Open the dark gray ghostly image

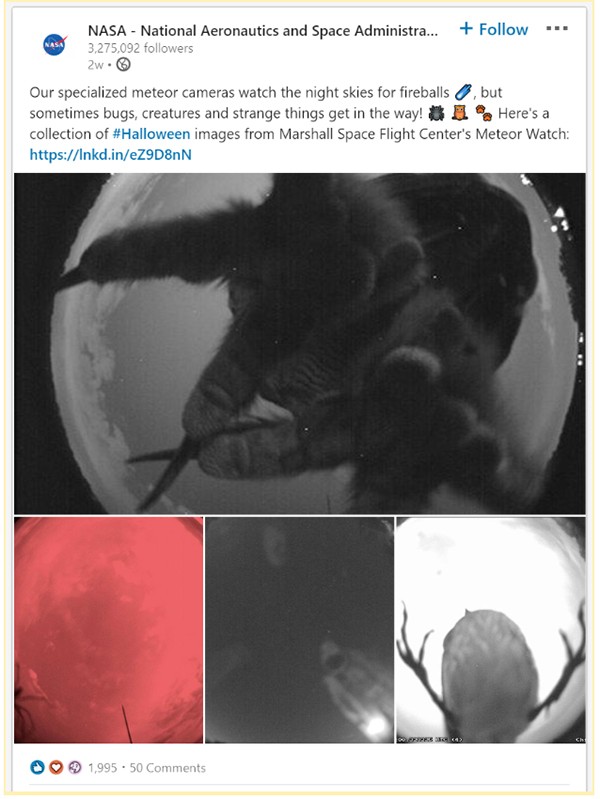click(x=299, y=630)
